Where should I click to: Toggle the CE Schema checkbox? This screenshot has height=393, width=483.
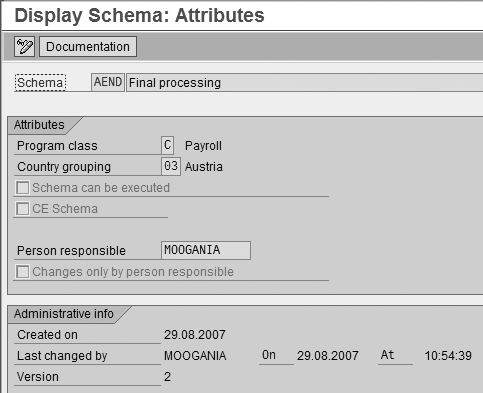point(23,209)
